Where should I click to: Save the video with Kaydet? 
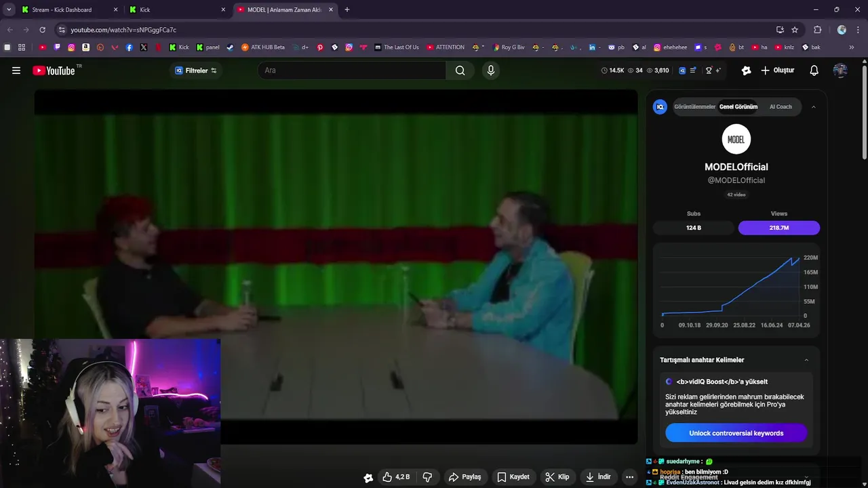pyautogui.click(x=513, y=477)
